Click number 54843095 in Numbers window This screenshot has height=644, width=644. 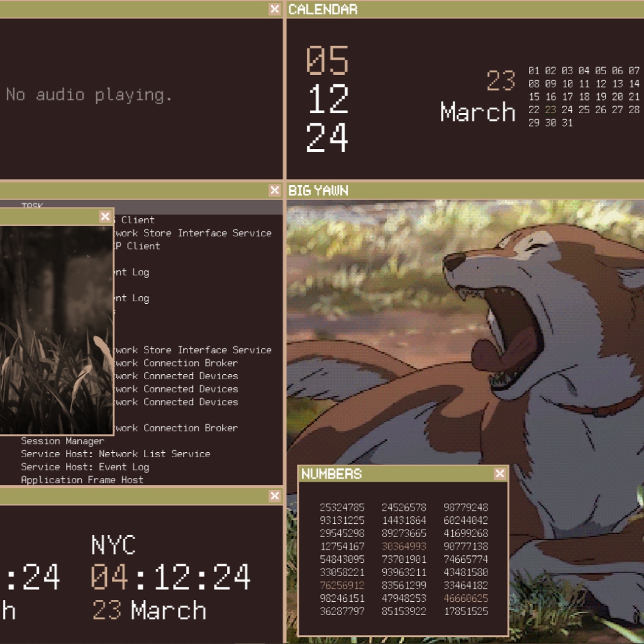tap(342, 559)
